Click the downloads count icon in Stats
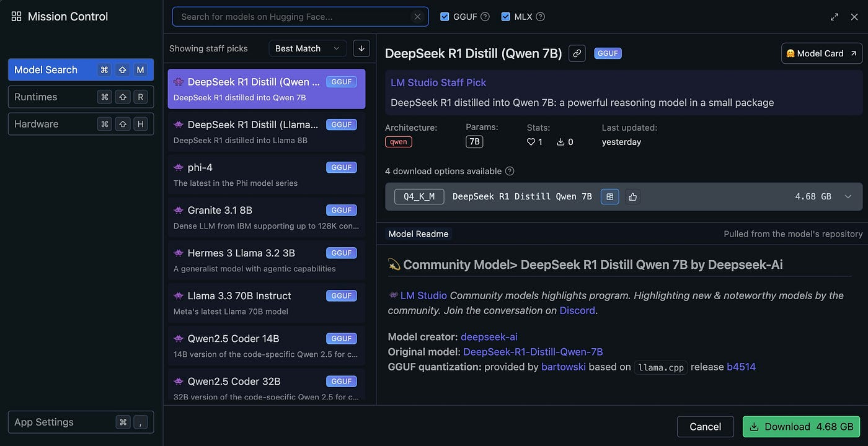The height and width of the screenshot is (446, 868). (560, 142)
